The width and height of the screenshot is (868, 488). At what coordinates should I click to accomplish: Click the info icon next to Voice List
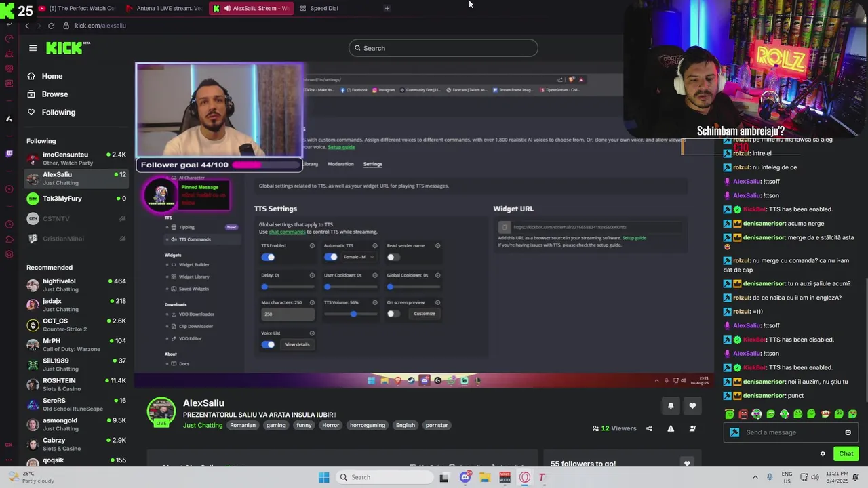pyautogui.click(x=312, y=333)
